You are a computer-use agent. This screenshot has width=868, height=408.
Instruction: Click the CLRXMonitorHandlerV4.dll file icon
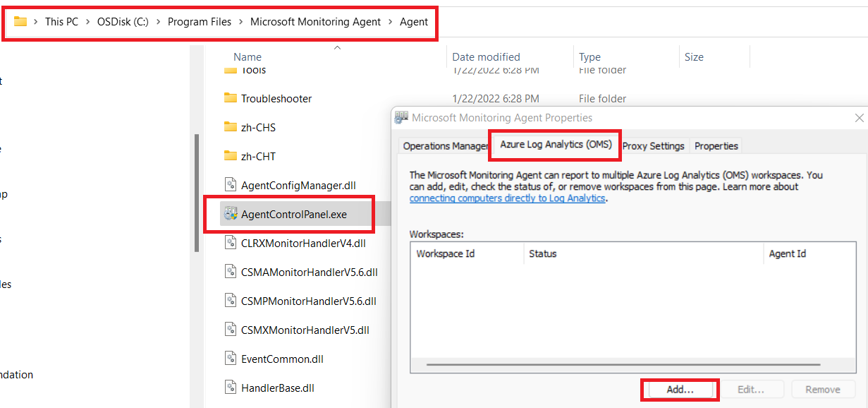[x=231, y=243]
